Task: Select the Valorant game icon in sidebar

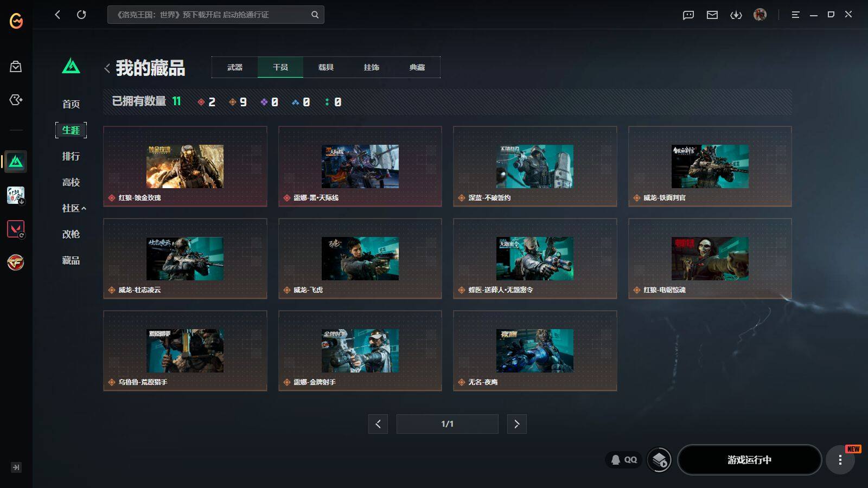Action: (16, 229)
